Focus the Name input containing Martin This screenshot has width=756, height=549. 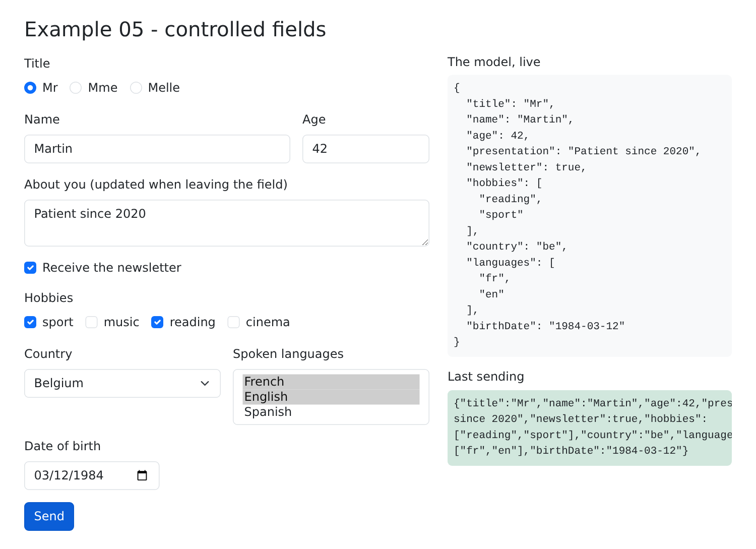pos(157,149)
